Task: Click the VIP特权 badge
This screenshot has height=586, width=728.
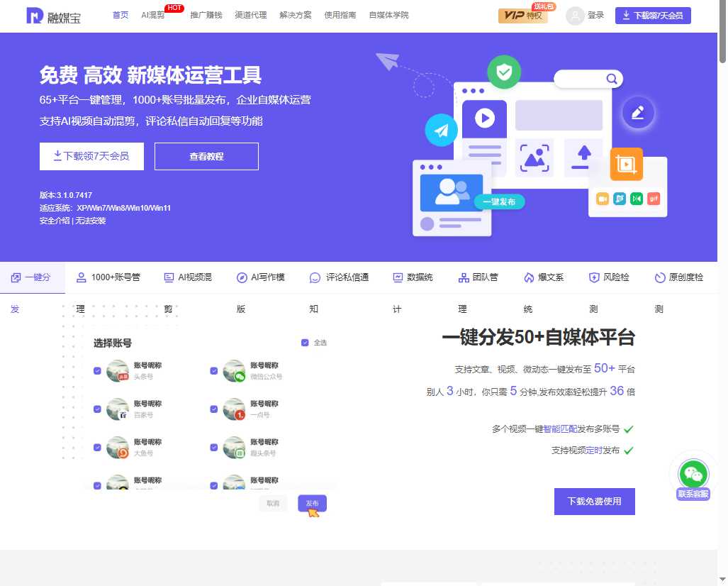Action: (x=522, y=16)
